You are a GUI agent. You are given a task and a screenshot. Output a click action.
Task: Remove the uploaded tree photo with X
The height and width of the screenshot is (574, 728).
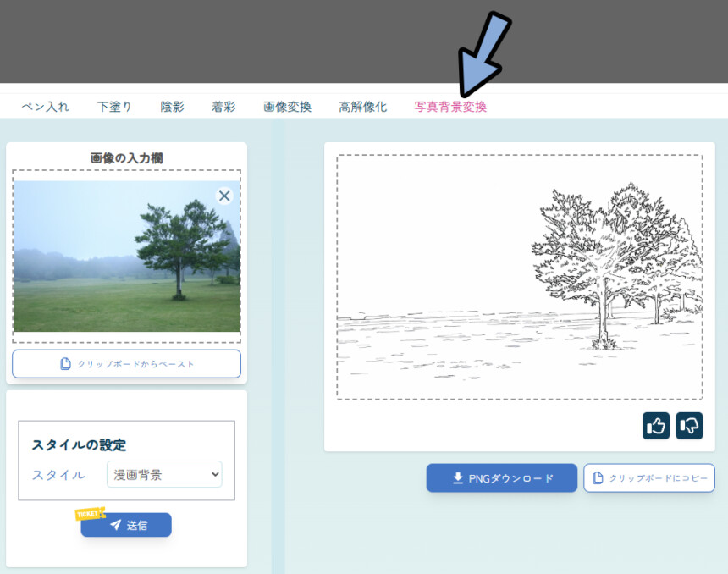(224, 196)
